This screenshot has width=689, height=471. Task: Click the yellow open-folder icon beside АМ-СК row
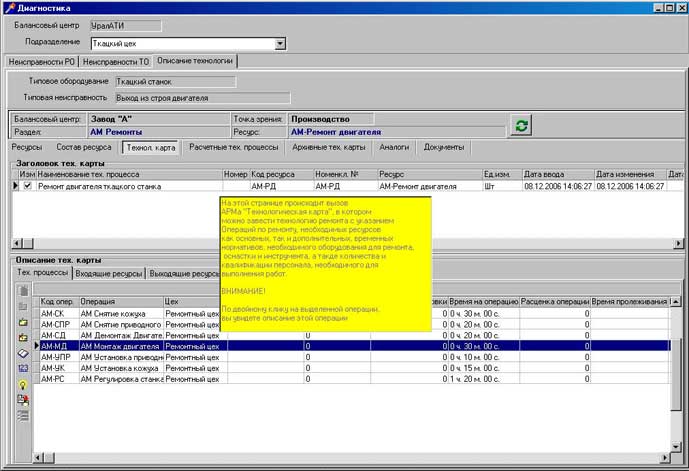coord(23,322)
